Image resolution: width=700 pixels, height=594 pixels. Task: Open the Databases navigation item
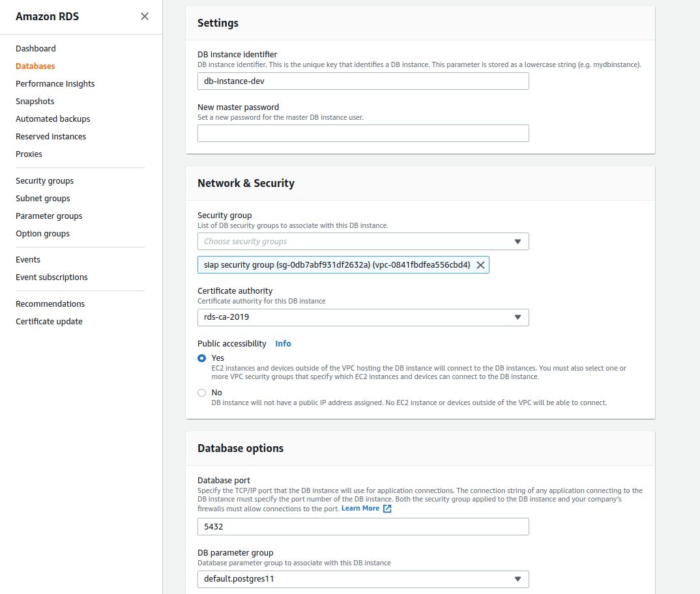pyautogui.click(x=35, y=66)
